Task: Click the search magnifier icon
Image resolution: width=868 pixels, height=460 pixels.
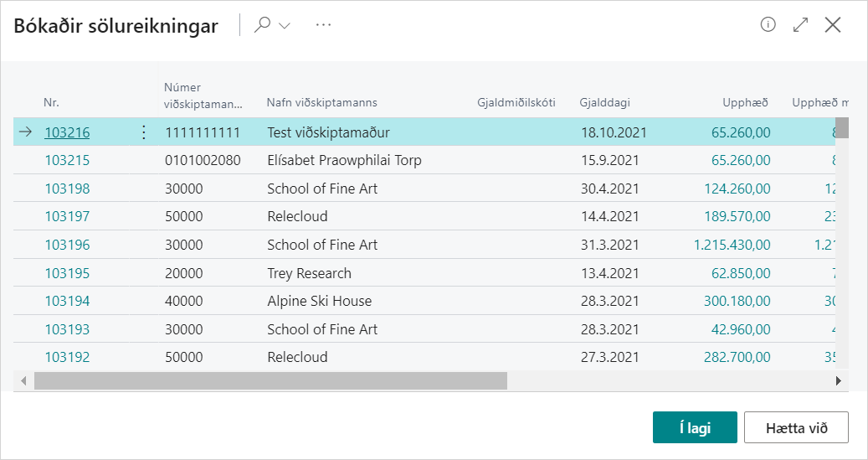Action: tap(263, 25)
